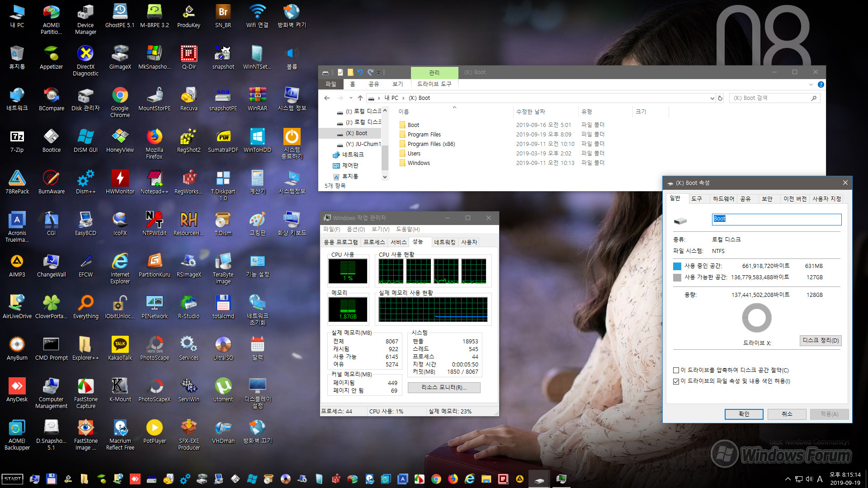Viewport: 868px width, 488px height.
Task: Click Explorer sidebar scroll up arrow
Action: coord(385,110)
